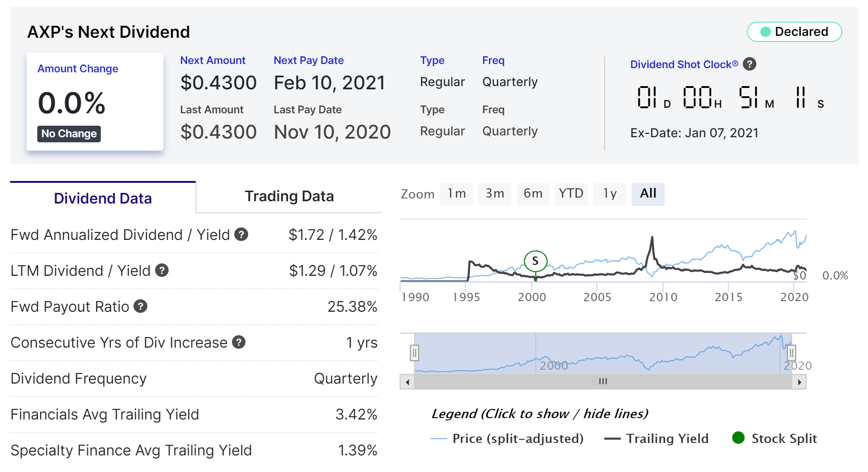The width and height of the screenshot is (868, 472).
Task: Toggle the Trailing Yield legend line
Action: (656, 438)
